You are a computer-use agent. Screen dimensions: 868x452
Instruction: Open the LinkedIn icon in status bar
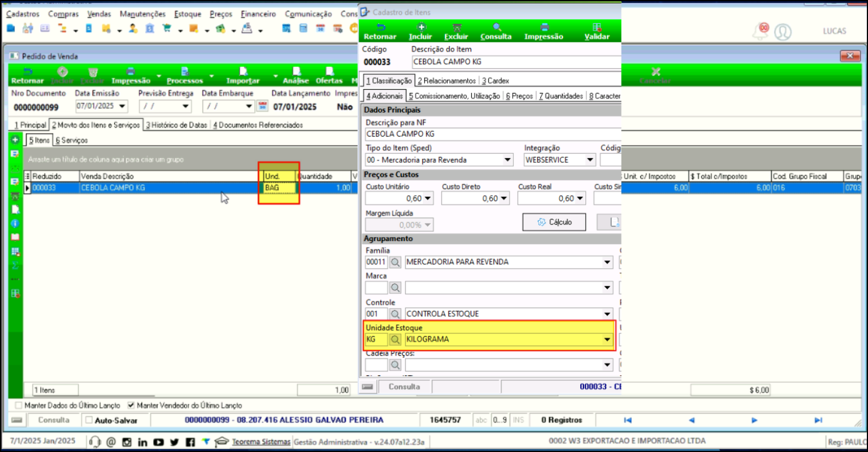click(x=142, y=442)
